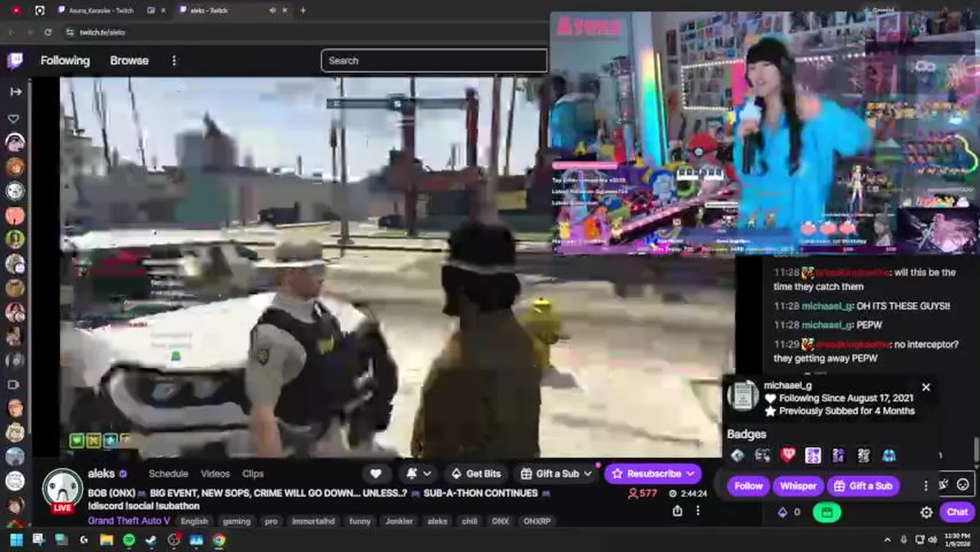
Task: Open the aleks channel avatar
Action: pos(62,488)
